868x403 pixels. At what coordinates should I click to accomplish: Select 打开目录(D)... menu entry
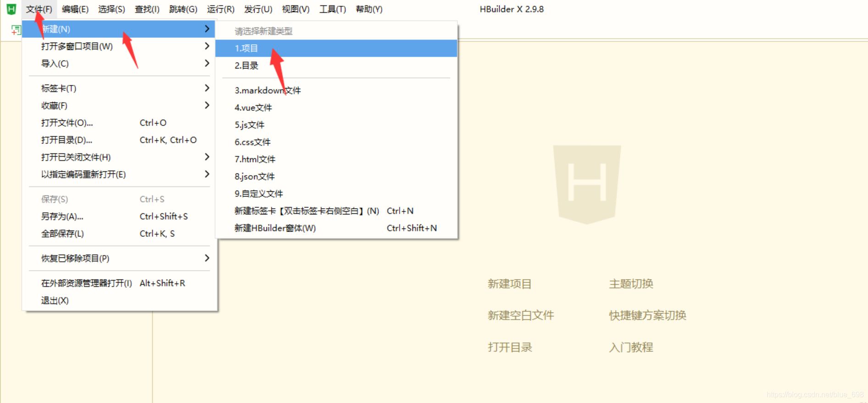point(119,140)
